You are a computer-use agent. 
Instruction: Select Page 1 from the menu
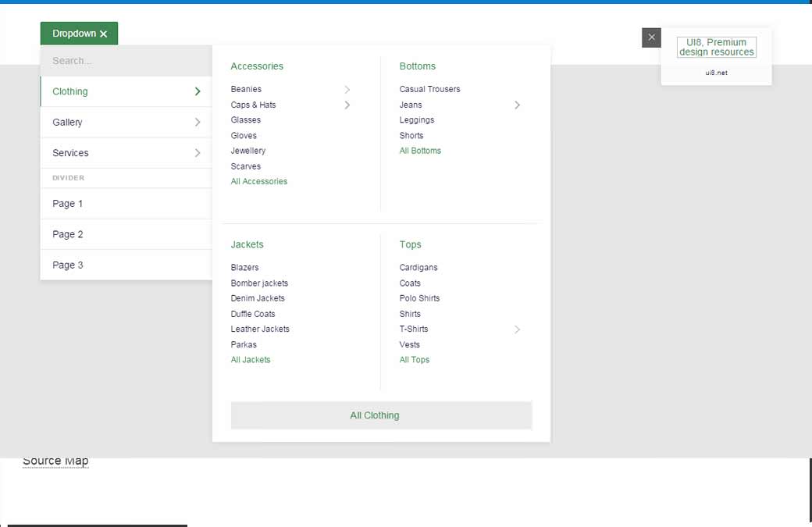(67, 203)
